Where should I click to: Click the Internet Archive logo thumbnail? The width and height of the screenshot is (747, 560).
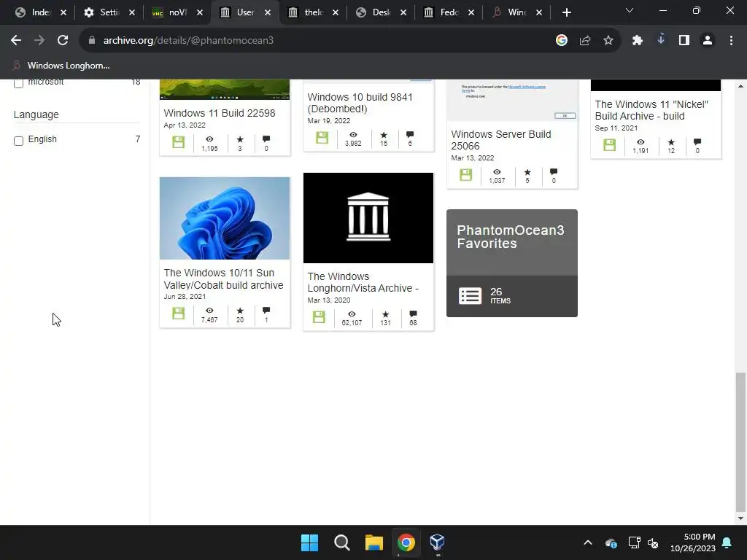[368, 217]
